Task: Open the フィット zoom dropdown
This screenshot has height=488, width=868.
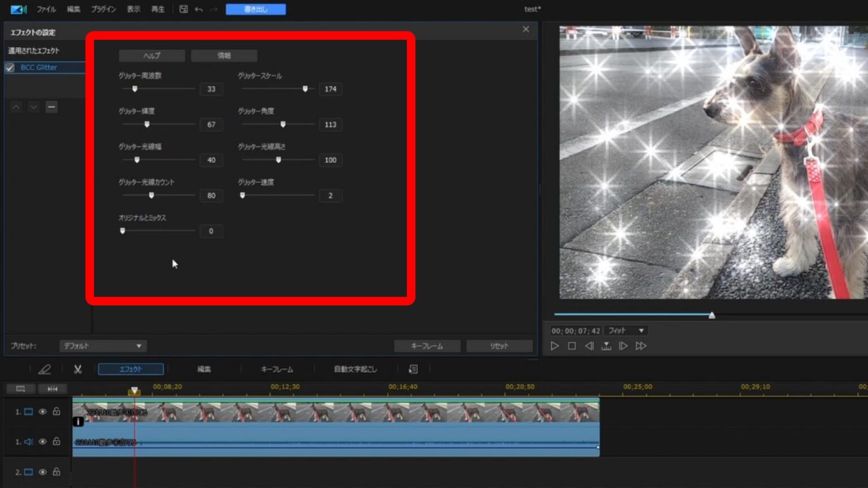Action: 626,330
